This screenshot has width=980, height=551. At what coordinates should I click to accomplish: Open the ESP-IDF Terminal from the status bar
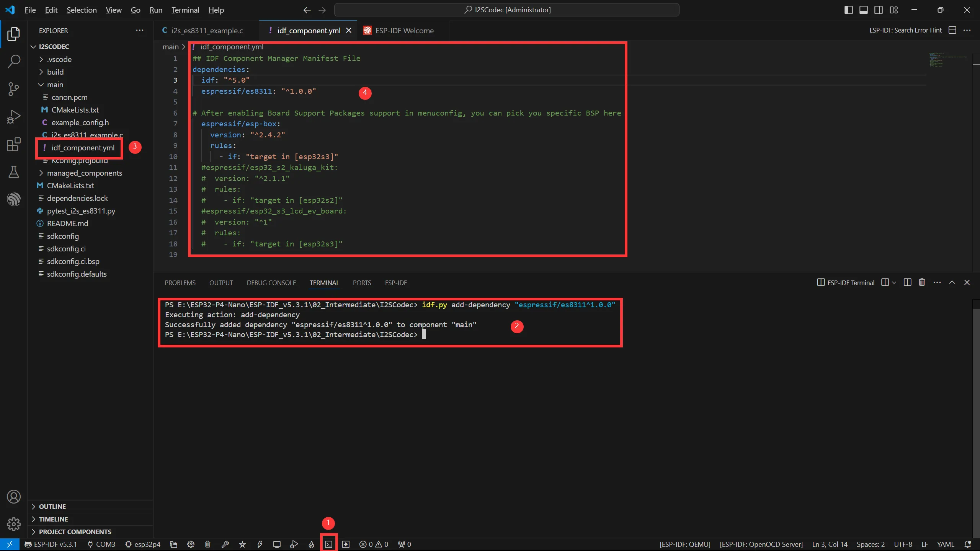point(328,544)
